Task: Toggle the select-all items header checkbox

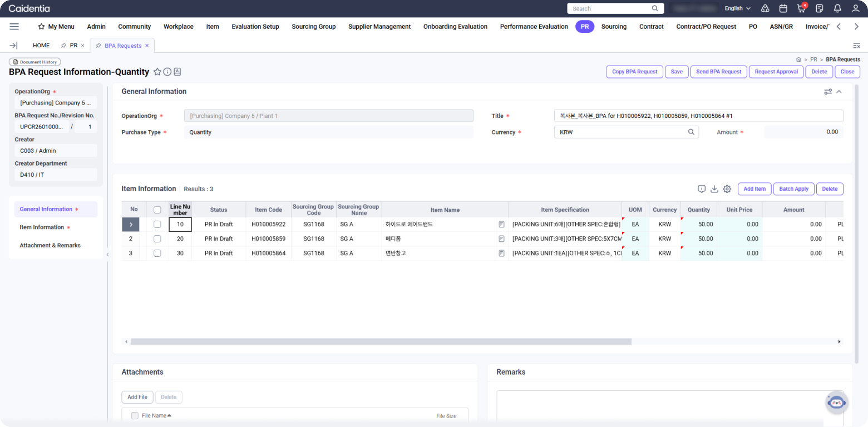Action: pyautogui.click(x=157, y=210)
